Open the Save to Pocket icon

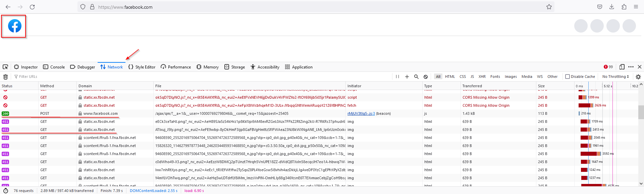tap(600, 7)
